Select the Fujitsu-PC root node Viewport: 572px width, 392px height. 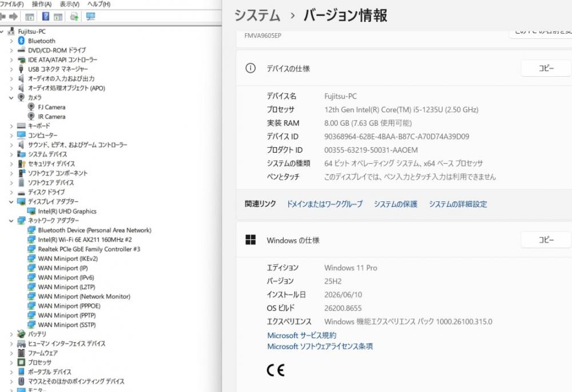(x=31, y=31)
